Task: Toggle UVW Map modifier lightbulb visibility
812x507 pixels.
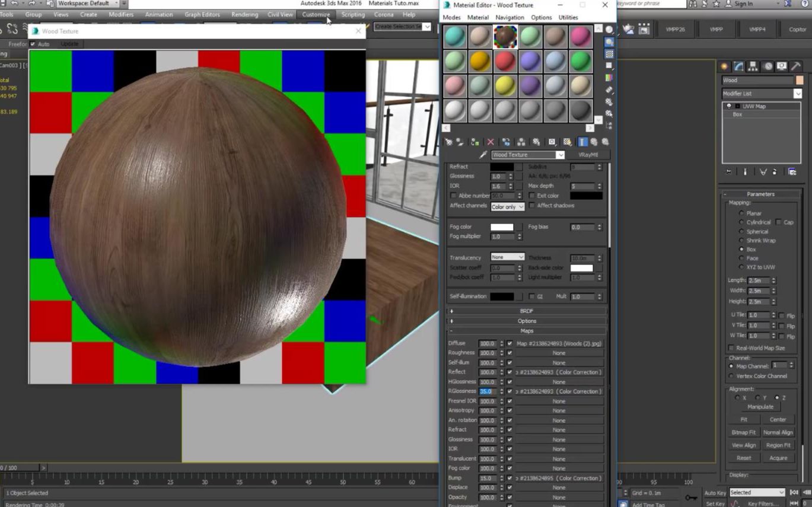Action: 729,106
